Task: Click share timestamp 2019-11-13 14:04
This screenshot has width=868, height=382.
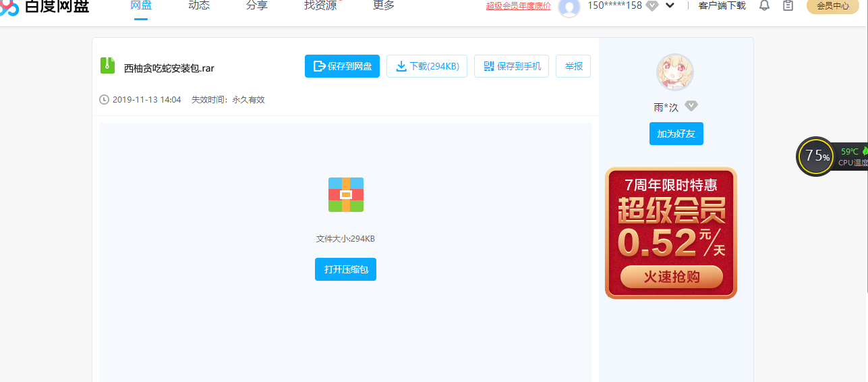Action: click(x=147, y=100)
